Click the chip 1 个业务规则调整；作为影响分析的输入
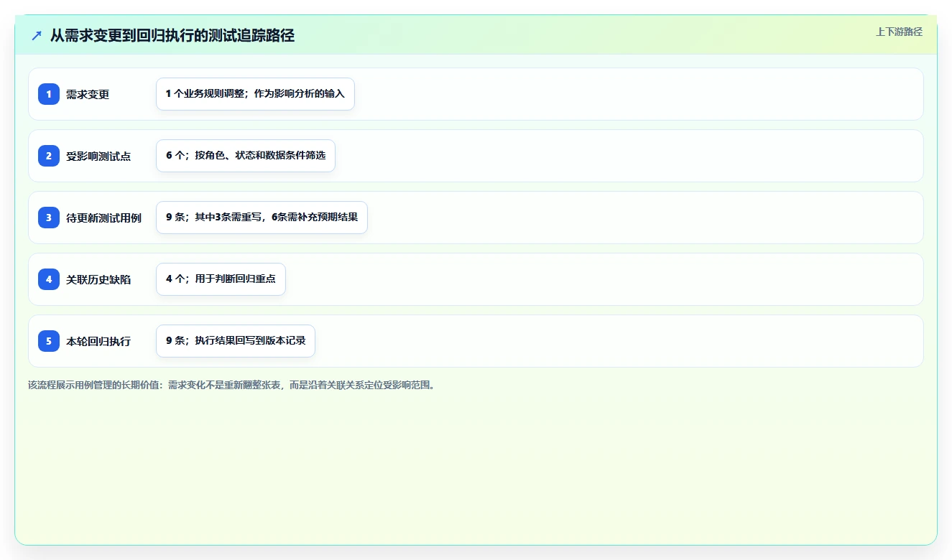The image size is (952, 560). (x=255, y=94)
